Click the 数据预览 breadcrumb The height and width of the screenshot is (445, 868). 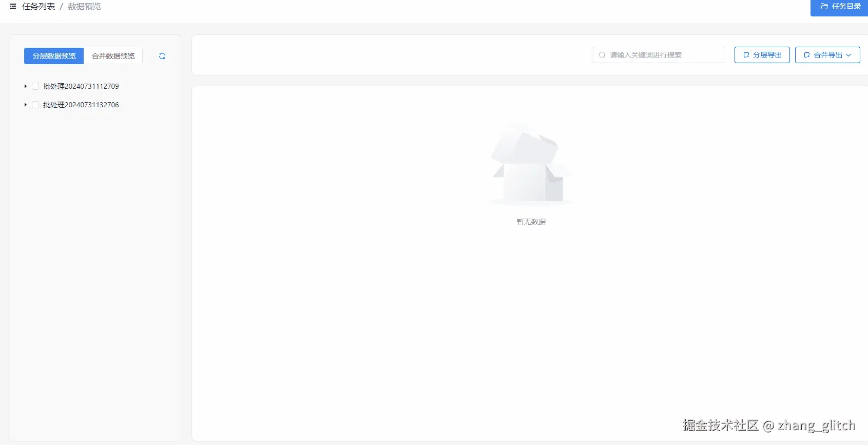click(84, 7)
